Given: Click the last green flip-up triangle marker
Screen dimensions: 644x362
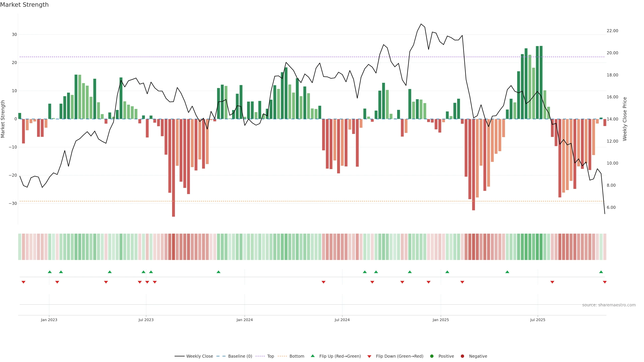Looking at the screenshot, I should (x=601, y=272).
